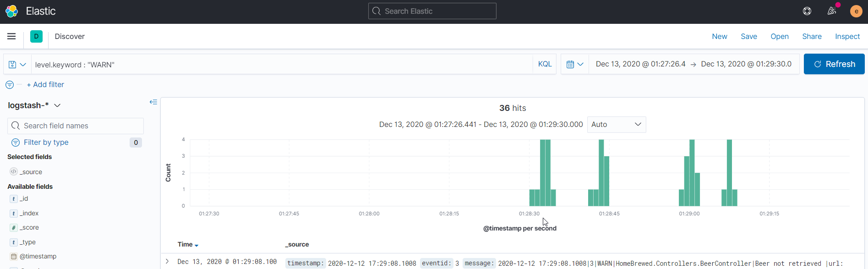Click New in the top menu
Screen dimensions: 868x269
pos(719,36)
